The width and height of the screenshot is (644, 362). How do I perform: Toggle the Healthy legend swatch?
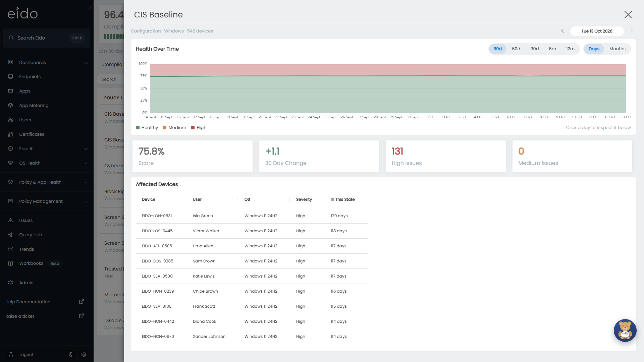(x=138, y=128)
